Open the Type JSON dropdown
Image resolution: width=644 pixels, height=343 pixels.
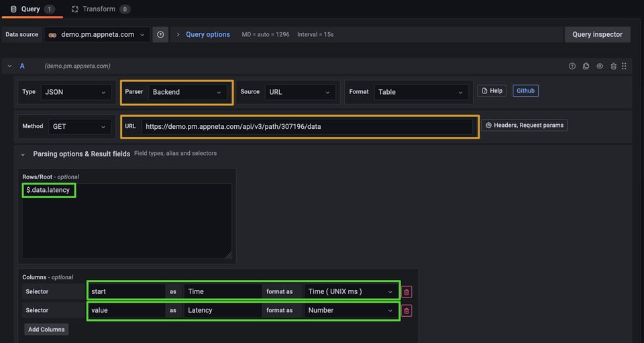pyautogui.click(x=75, y=92)
